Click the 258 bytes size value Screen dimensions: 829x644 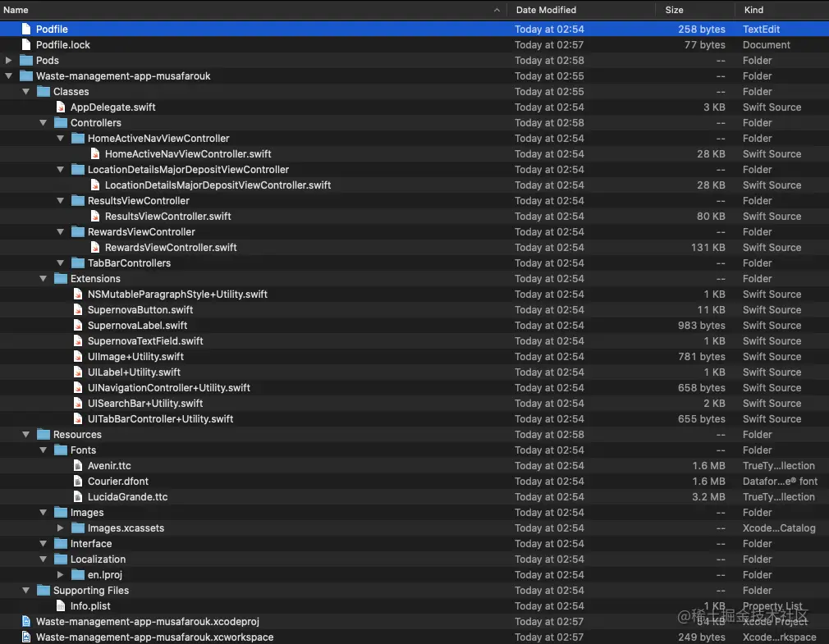click(702, 29)
